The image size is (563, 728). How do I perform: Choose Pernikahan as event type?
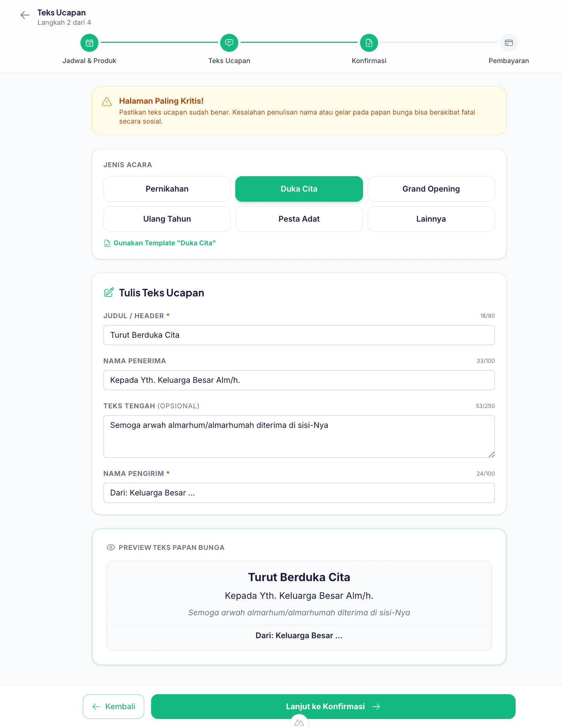click(x=167, y=189)
